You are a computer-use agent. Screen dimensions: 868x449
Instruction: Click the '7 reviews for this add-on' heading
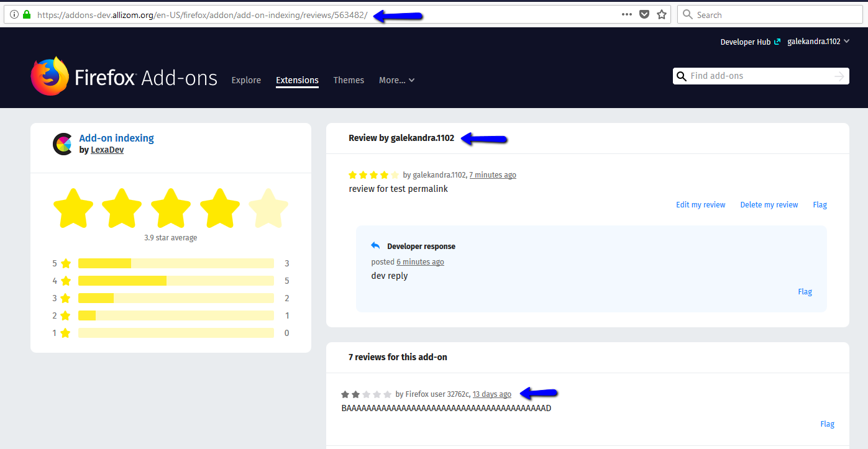coord(398,357)
